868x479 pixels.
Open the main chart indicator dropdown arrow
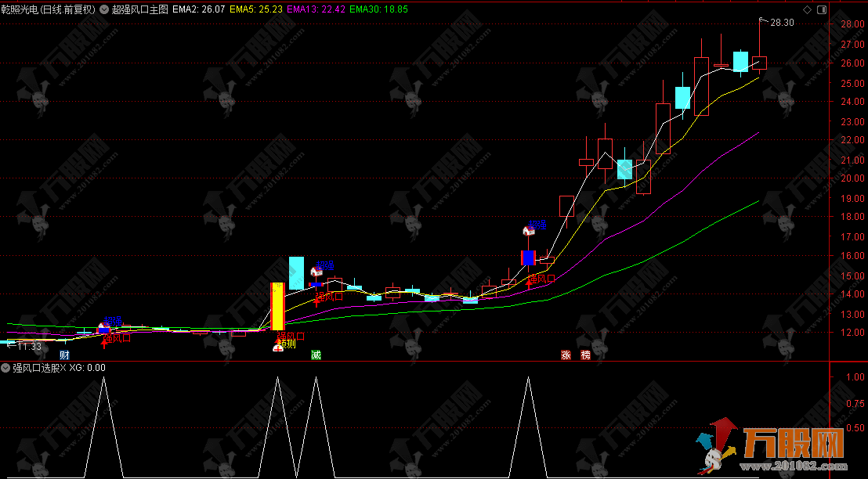(104, 9)
